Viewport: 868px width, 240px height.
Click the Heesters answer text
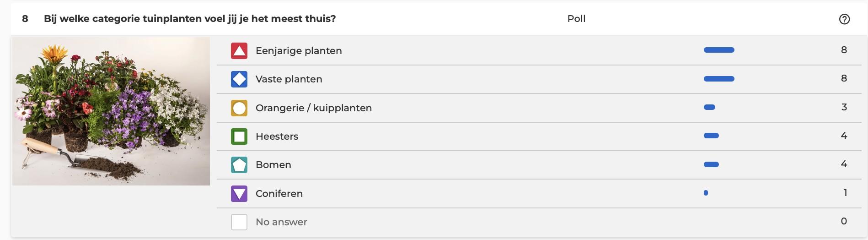277,136
